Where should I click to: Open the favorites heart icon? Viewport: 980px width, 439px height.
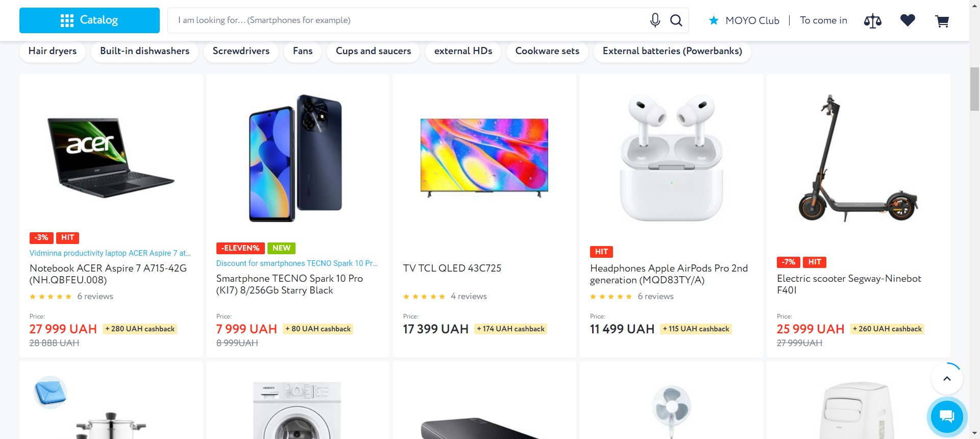tap(908, 20)
